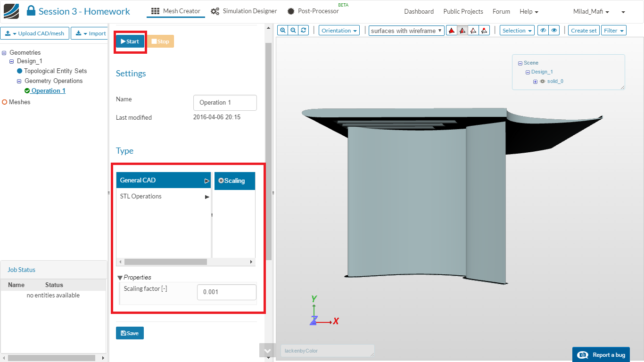The image size is (644, 362).
Task: Click the project lock icon
Action: (x=31, y=11)
